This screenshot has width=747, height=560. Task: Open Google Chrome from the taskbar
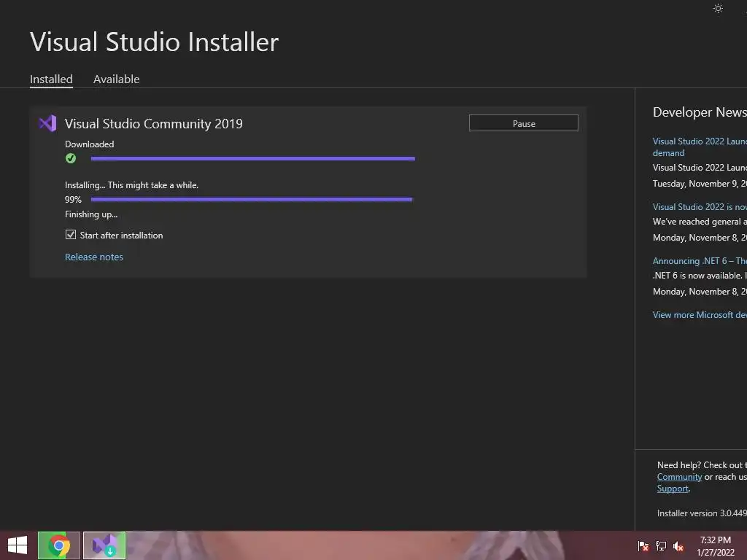[x=58, y=545]
